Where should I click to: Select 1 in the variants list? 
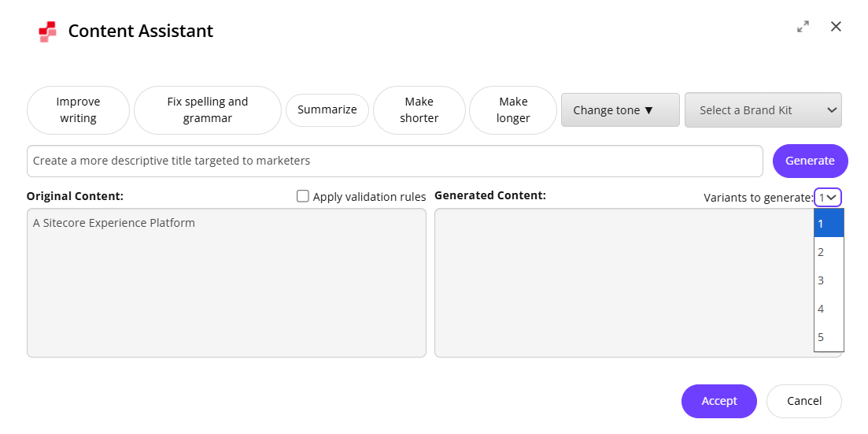829,224
